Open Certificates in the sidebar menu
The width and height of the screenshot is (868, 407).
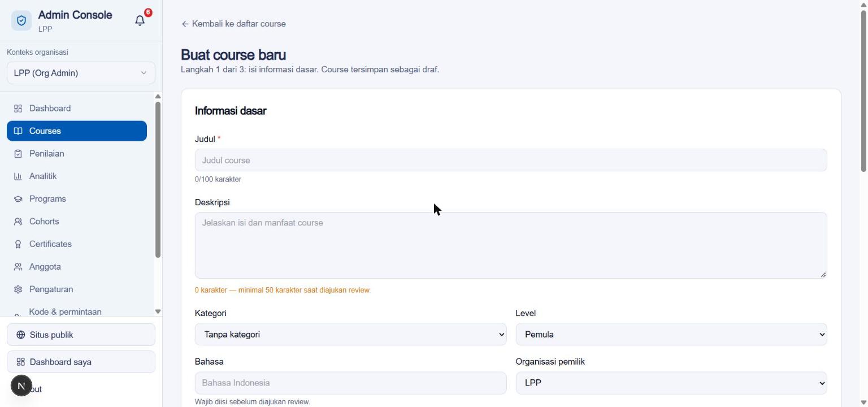click(77, 244)
